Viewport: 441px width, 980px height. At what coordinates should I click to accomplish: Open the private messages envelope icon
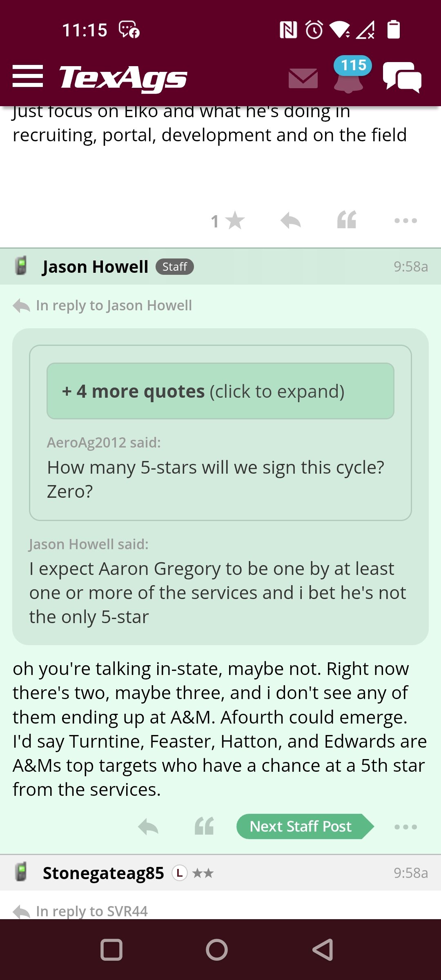(x=303, y=78)
